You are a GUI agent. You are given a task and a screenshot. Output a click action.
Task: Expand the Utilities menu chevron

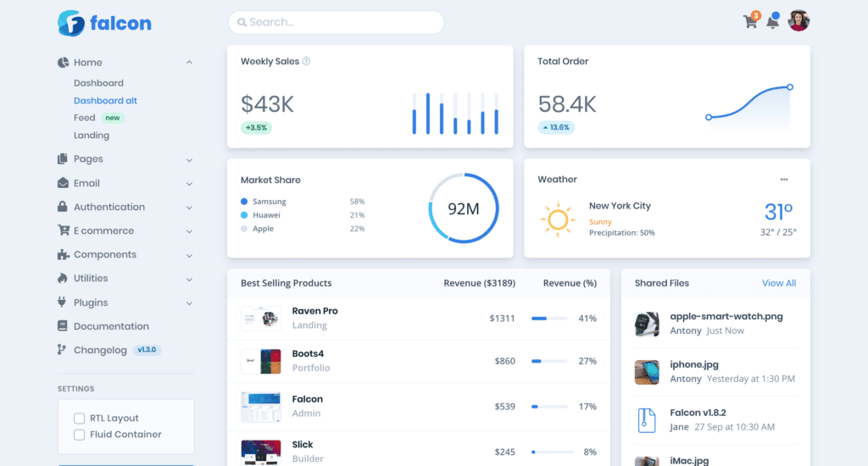189,280
